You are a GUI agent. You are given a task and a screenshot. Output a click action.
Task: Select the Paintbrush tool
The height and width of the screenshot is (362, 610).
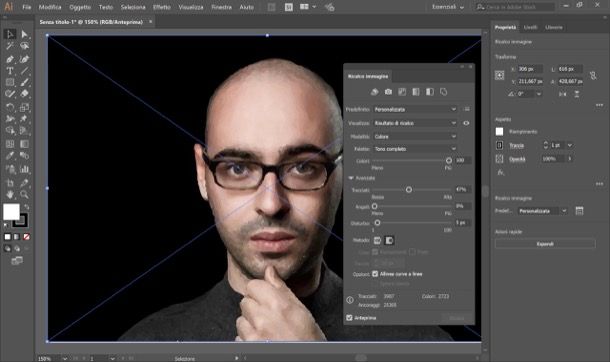[24, 82]
